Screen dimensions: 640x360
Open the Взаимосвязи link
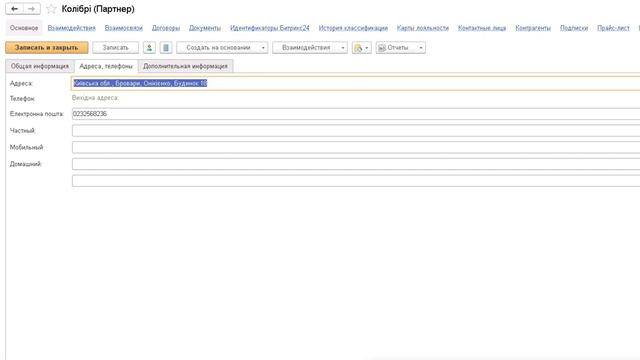click(124, 28)
